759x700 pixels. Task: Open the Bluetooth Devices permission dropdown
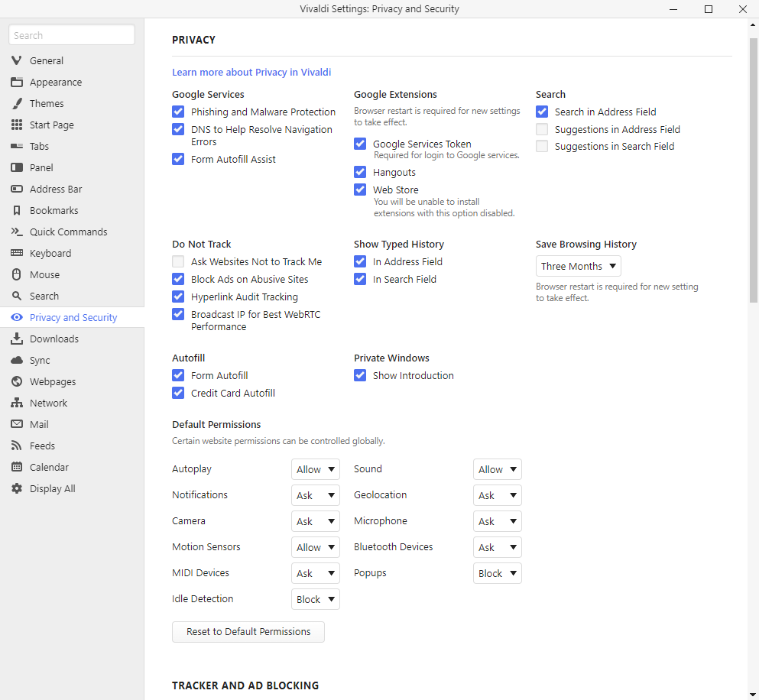[x=498, y=547]
